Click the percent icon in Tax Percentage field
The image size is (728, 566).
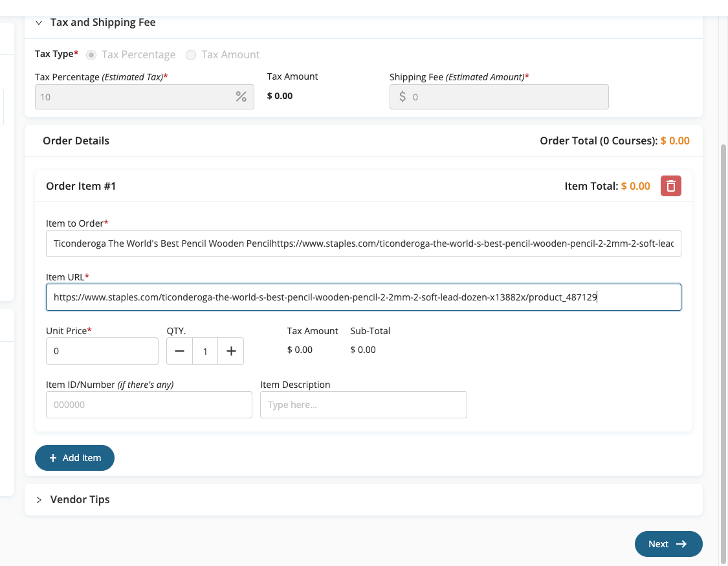241,96
